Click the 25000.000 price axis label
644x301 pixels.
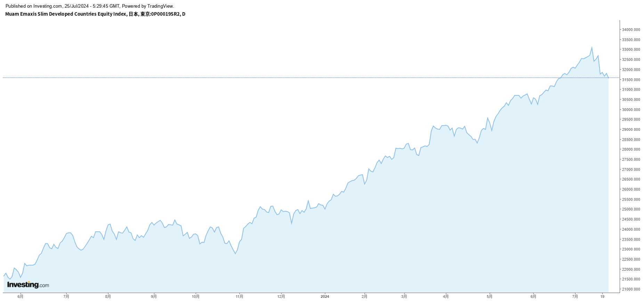pyautogui.click(x=631, y=209)
